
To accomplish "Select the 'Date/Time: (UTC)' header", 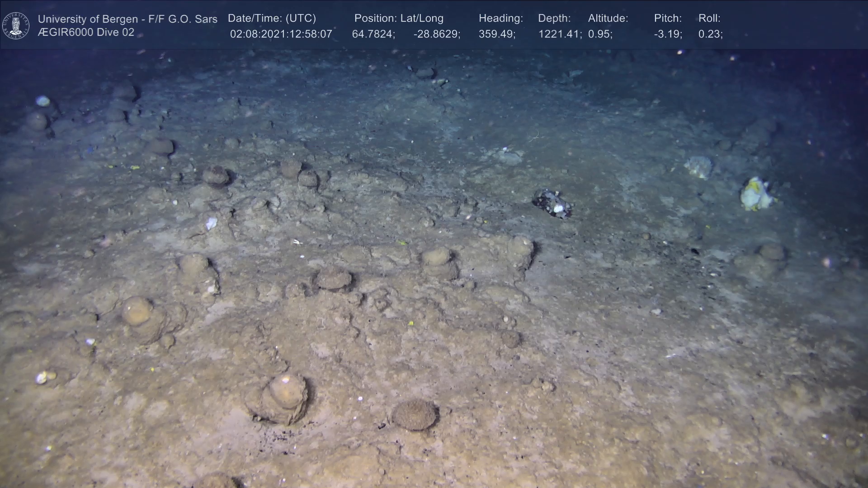I will [272, 19].
